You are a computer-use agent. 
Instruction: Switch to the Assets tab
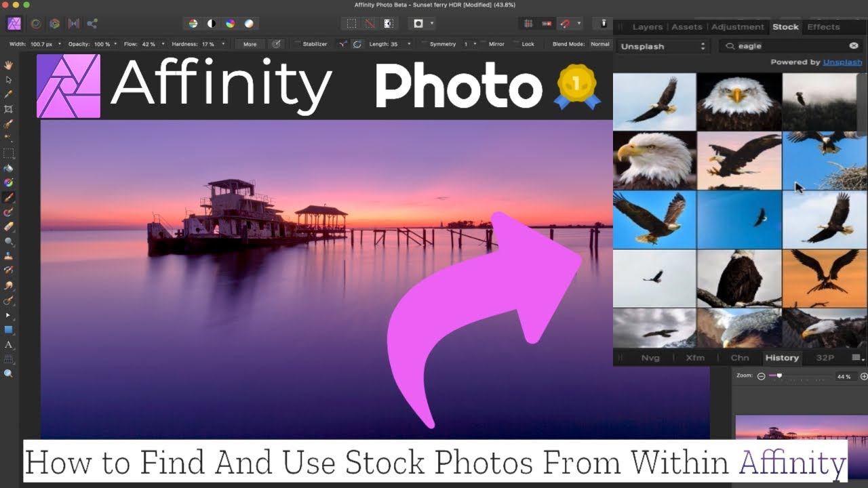coord(687,27)
